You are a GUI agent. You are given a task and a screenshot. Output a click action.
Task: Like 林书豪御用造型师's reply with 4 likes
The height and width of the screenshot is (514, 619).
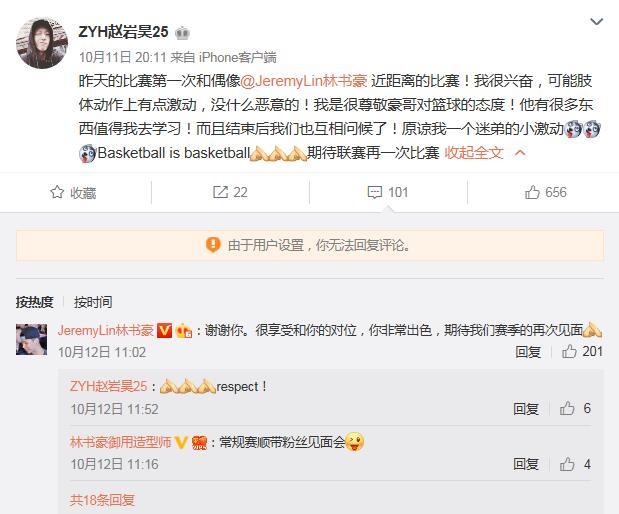pos(567,464)
